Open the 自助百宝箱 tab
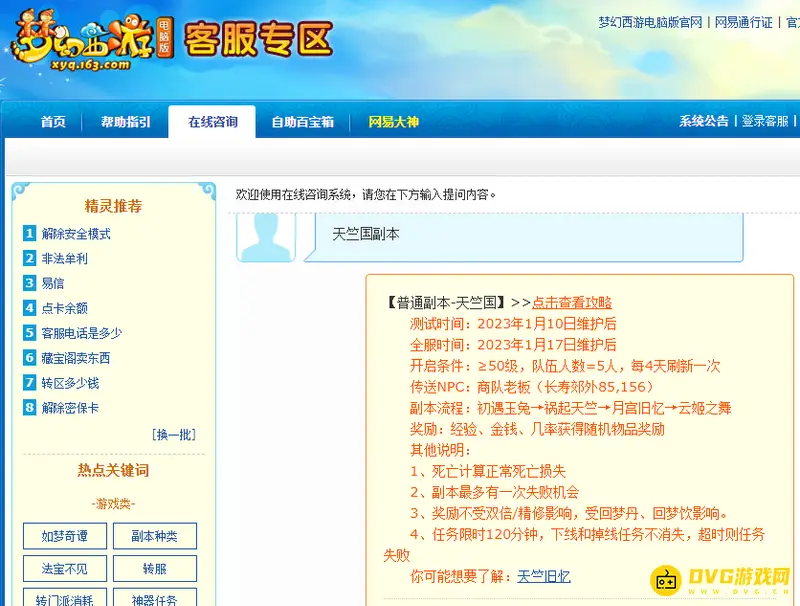The height and width of the screenshot is (606, 800). [x=303, y=122]
